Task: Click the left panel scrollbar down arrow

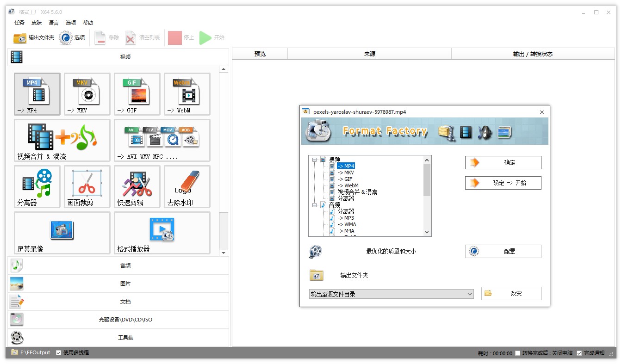Action: pyautogui.click(x=224, y=253)
